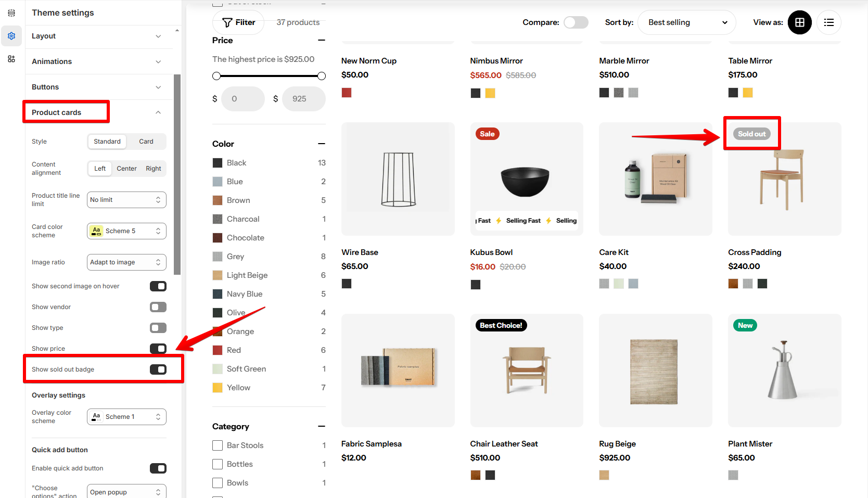868x498 pixels.
Task: Filter by Black color swatch
Action: 218,163
